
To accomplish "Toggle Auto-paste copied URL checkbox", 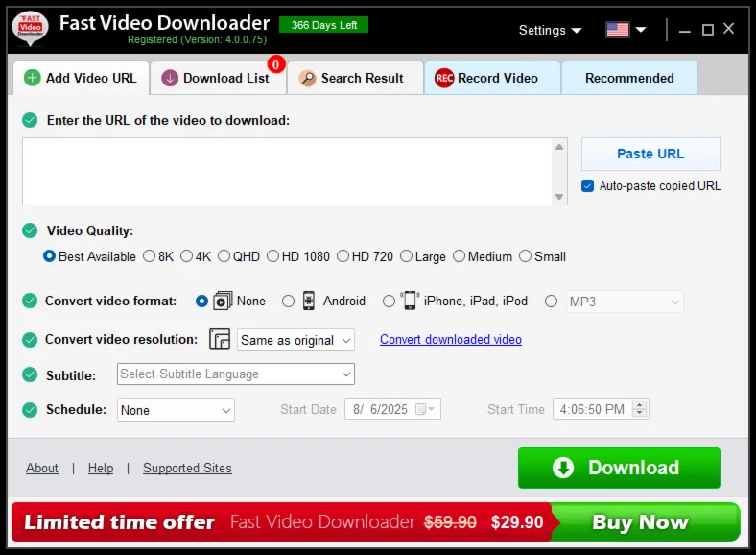I will (x=587, y=186).
